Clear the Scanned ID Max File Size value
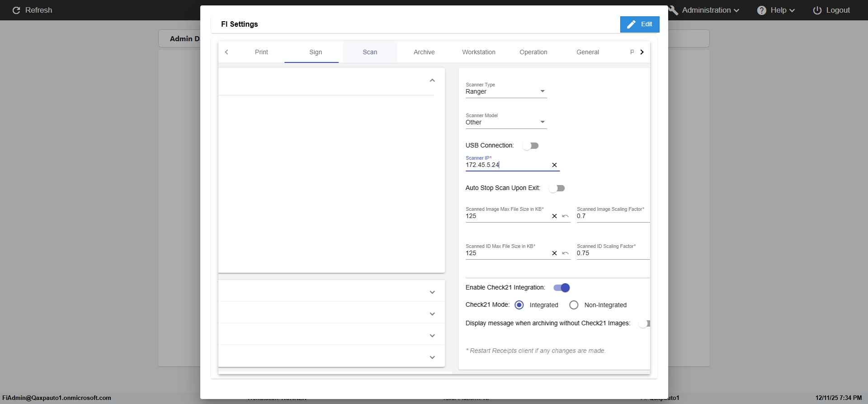Screen dimensions: 868x404 point(554,253)
